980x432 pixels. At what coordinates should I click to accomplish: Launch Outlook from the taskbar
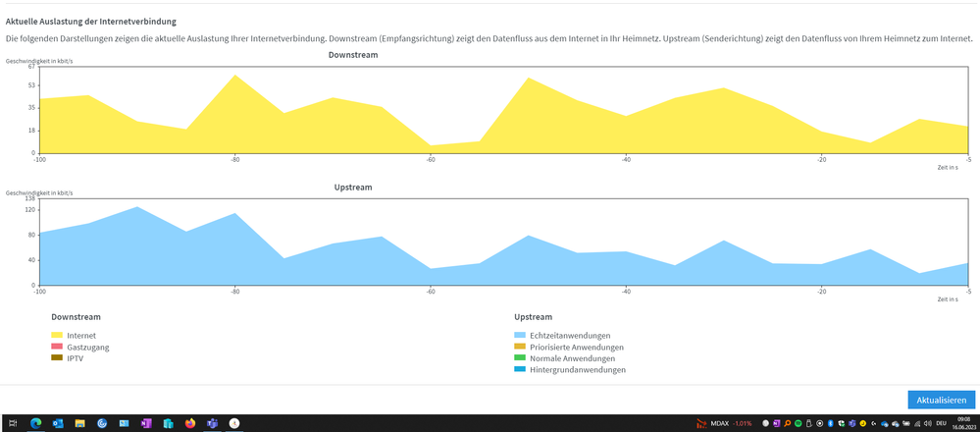pos(58,423)
